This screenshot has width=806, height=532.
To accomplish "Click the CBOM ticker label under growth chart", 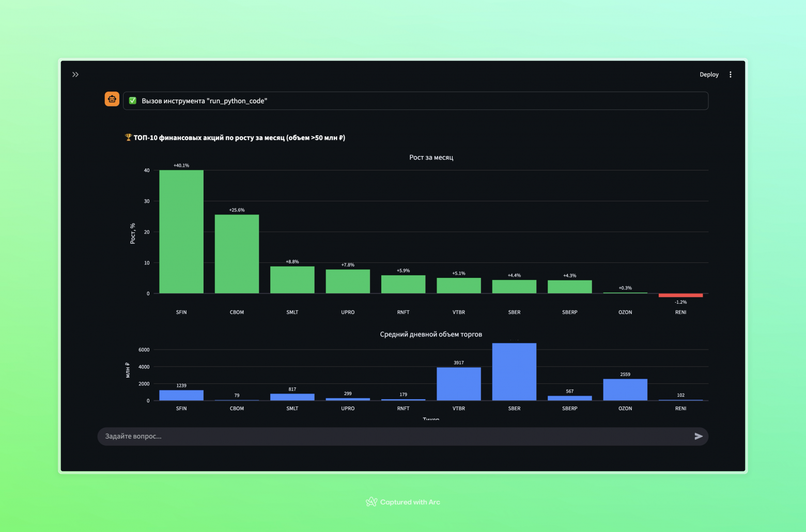I will (x=237, y=312).
